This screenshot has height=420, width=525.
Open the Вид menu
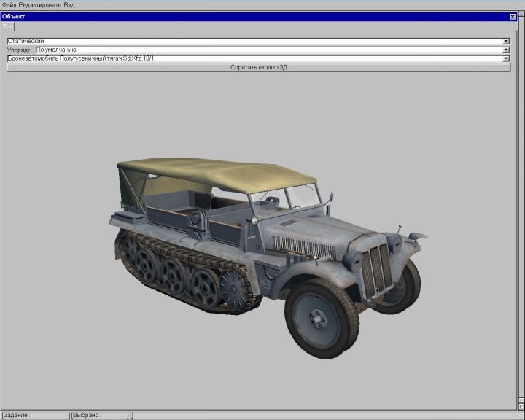69,4
